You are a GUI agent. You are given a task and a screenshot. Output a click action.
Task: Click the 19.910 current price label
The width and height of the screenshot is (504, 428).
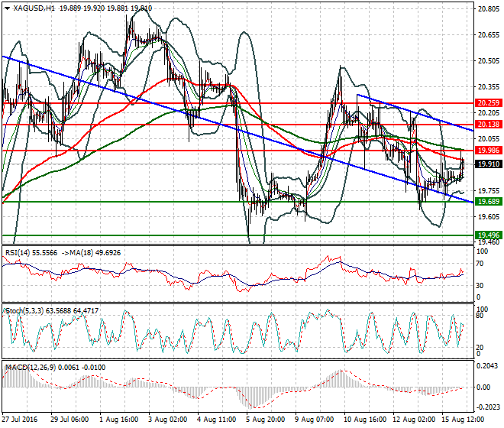pos(489,164)
